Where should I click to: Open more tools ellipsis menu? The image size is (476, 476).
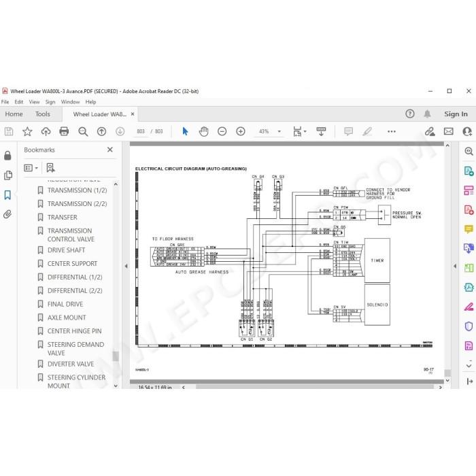392,131
